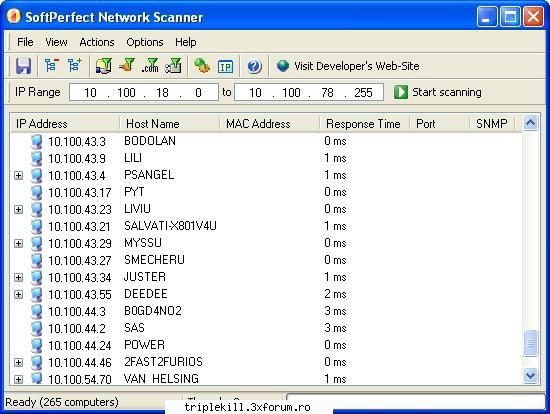Click the Start scanning button text

[x=447, y=92]
